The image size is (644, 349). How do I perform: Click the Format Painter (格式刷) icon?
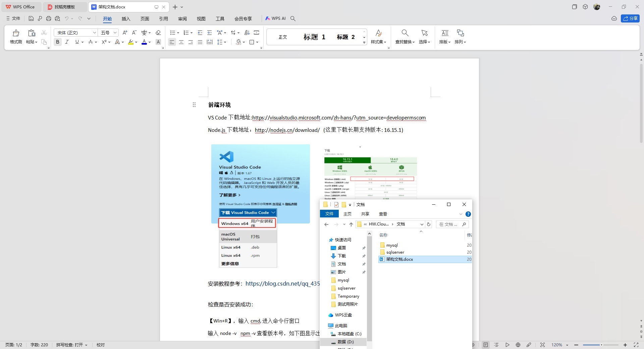[x=16, y=36]
